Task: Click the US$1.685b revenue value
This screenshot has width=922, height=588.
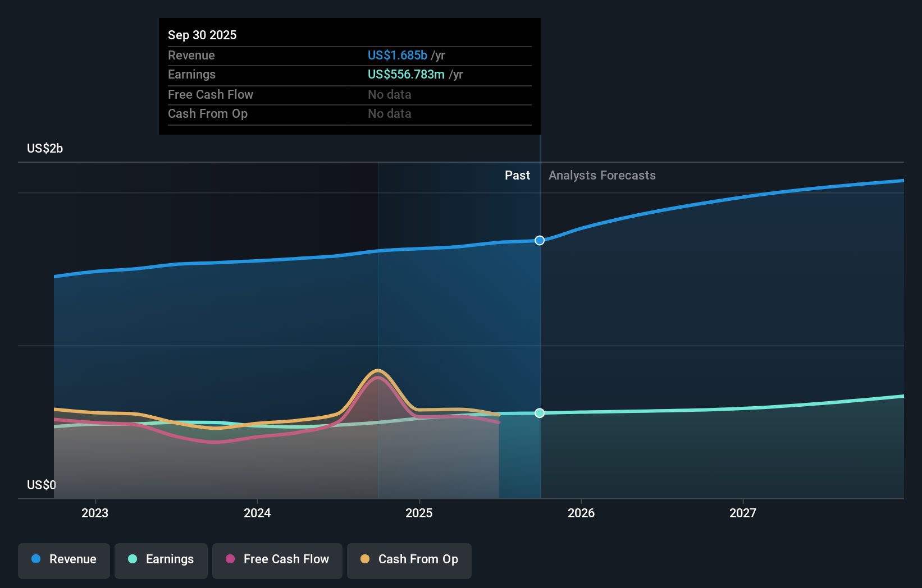Action: click(398, 55)
